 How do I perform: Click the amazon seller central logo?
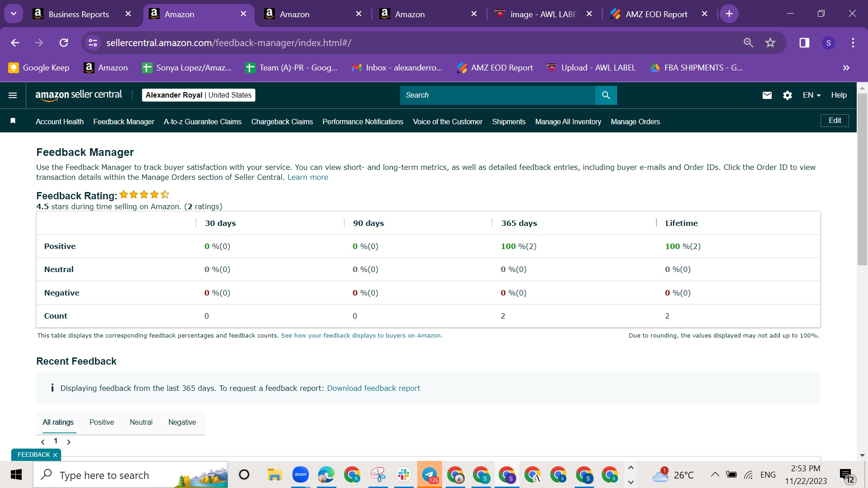(79, 95)
